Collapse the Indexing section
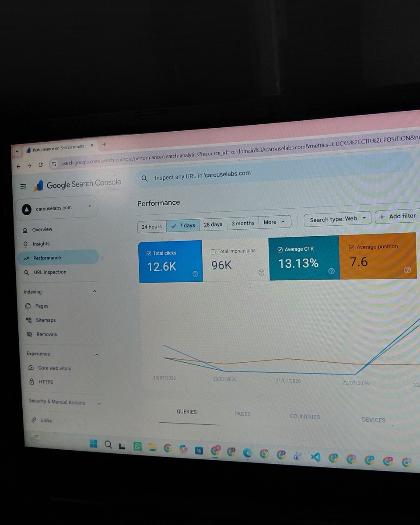 94,291
